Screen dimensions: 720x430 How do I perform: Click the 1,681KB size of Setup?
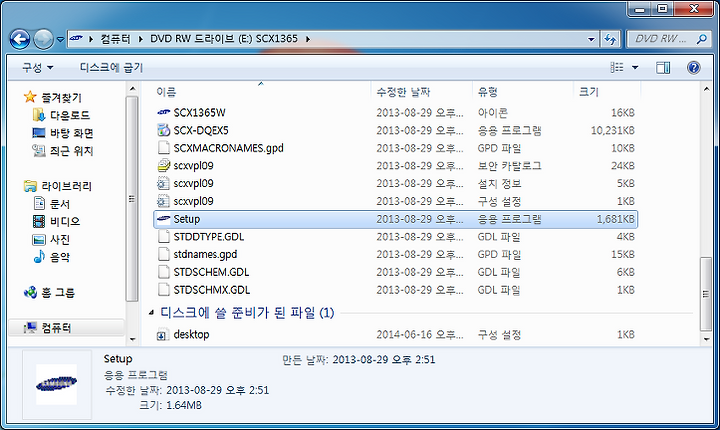pos(615,220)
